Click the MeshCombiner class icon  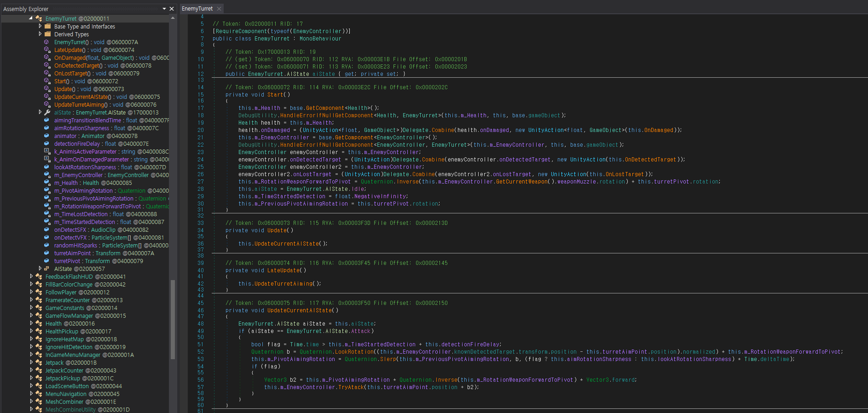tap(39, 402)
